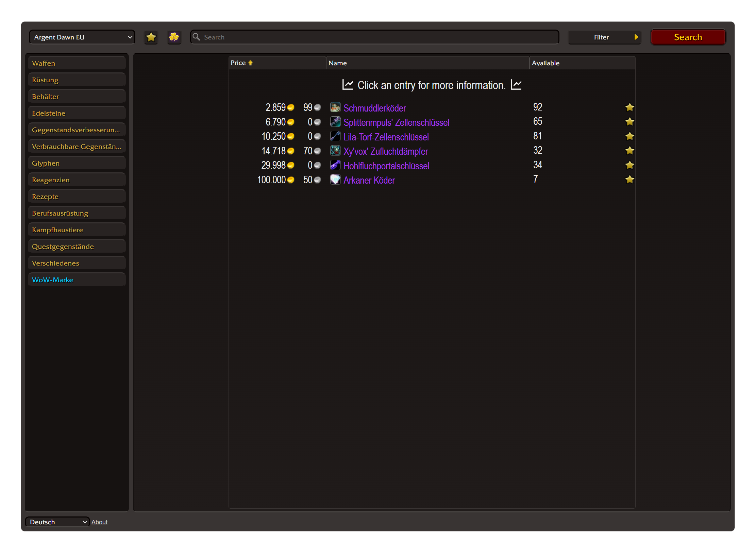Screen dimensions: 756x560
Task: Click the Lila-Torf-Zellenschlüssel item icon
Action: pyautogui.click(x=335, y=137)
